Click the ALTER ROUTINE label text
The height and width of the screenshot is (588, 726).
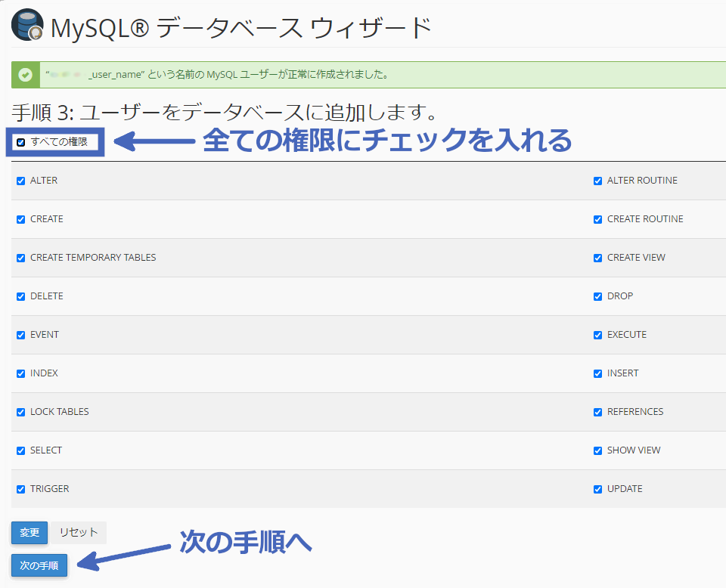(x=642, y=181)
